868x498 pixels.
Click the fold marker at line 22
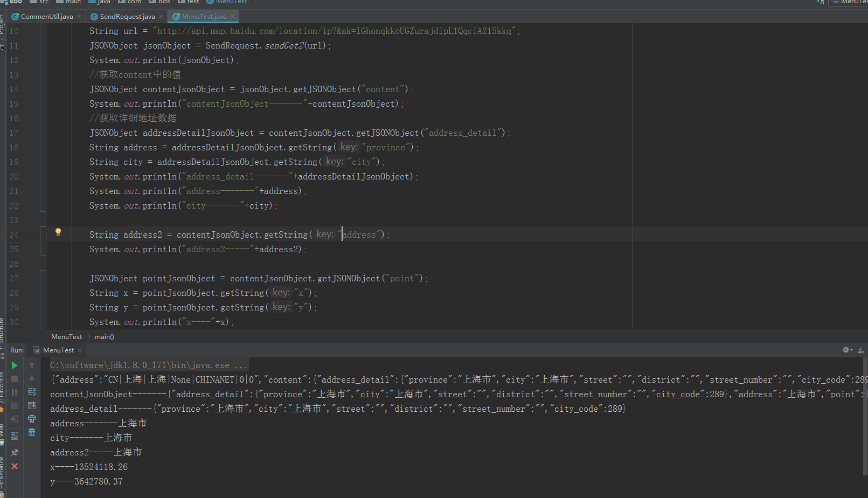(x=43, y=208)
